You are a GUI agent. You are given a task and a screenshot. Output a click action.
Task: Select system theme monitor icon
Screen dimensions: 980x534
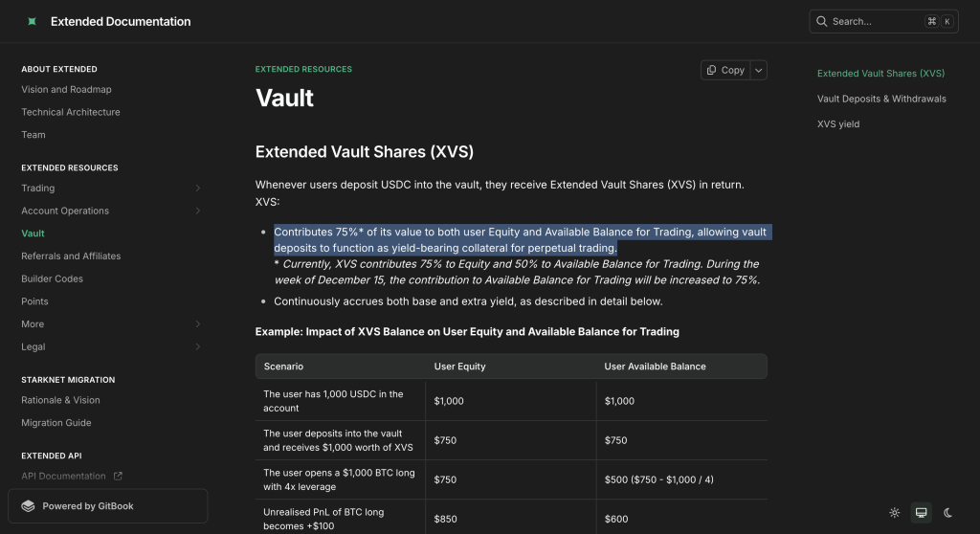921,513
